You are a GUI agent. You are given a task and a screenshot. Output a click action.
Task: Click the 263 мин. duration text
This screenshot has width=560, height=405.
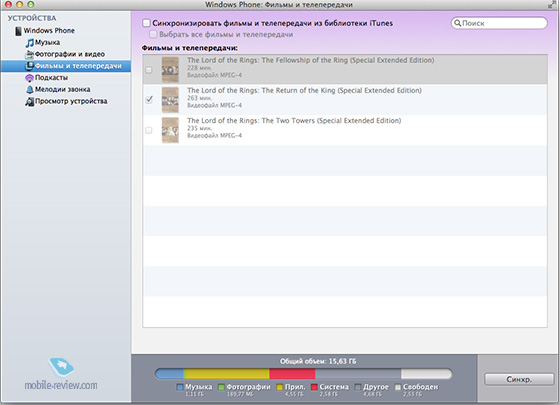click(x=199, y=98)
